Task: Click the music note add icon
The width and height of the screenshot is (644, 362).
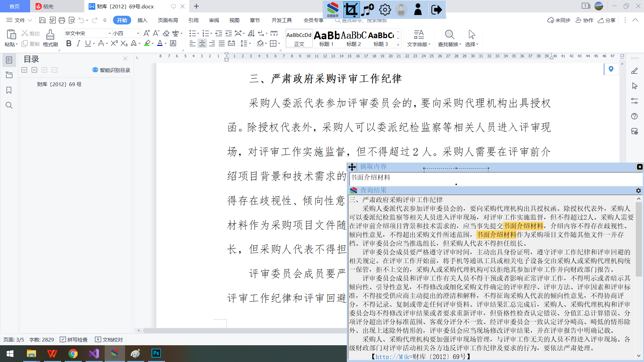Action: click(368, 9)
